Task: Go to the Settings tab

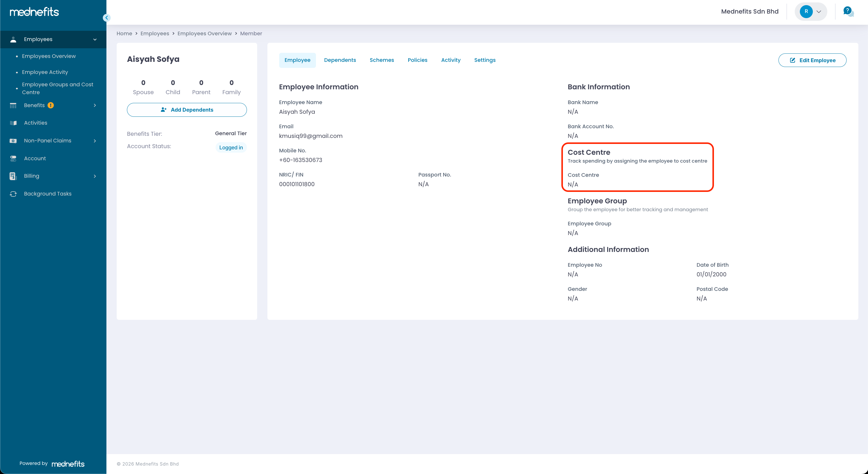Action: pos(485,60)
